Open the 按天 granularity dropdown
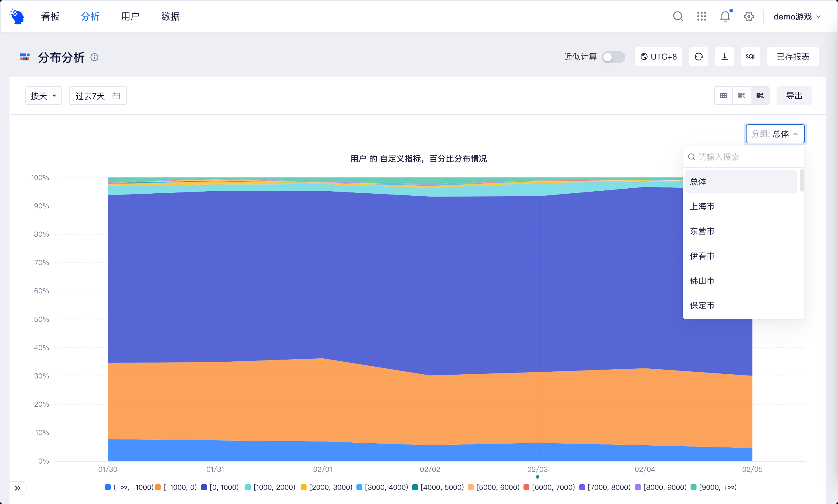The height and width of the screenshot is (504, 838). click(x=43, y=96)
